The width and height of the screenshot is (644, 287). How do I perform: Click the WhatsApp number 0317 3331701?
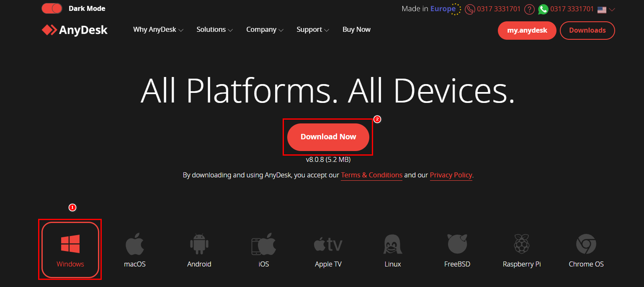click(572, 9)
